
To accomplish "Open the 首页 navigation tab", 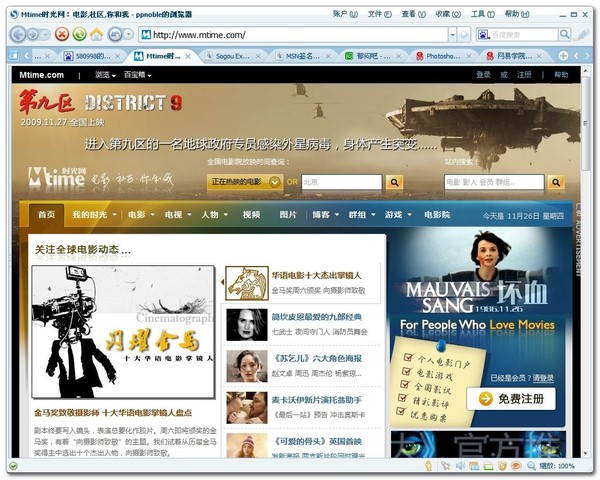I will 47,215.
